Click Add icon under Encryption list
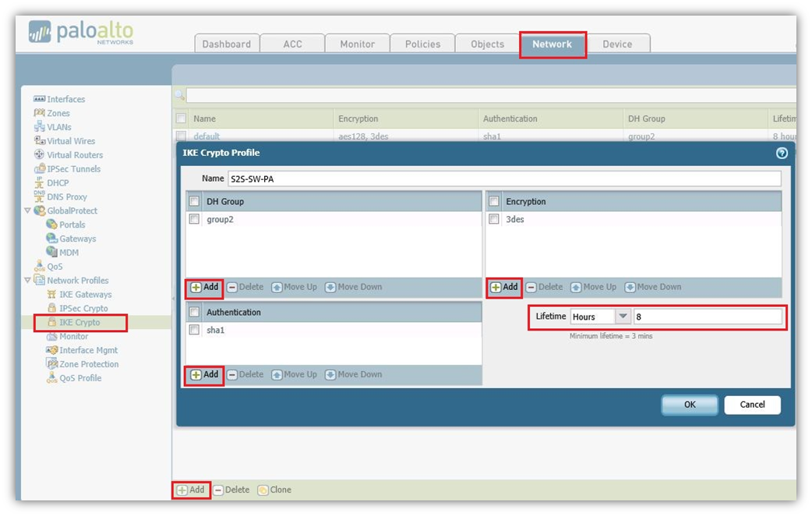The width and height of the screenshot is (812, 516). click(x=496, y=287)
